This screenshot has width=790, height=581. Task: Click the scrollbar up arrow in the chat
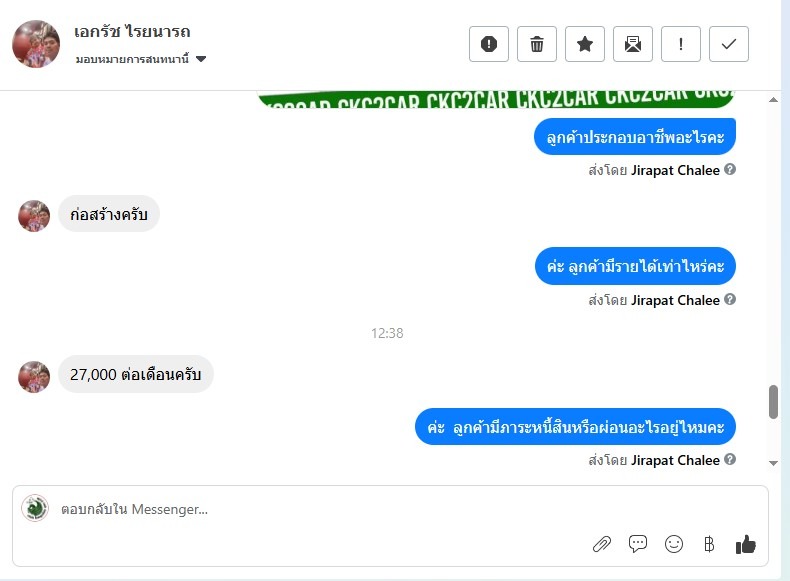(x=773, y=100)
